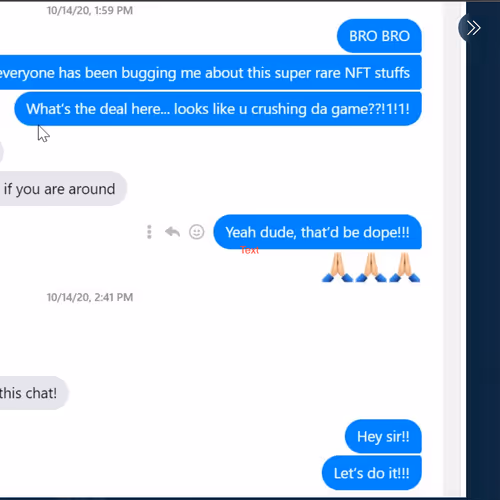Image resolution: width=500 pixels, height=500 pixels.
Task: Click the first praying hands emoji
Action: point(337,268)
